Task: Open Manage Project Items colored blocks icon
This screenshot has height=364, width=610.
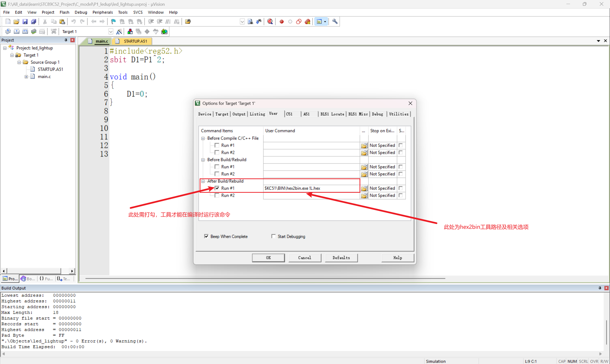Action: point(130,32)
